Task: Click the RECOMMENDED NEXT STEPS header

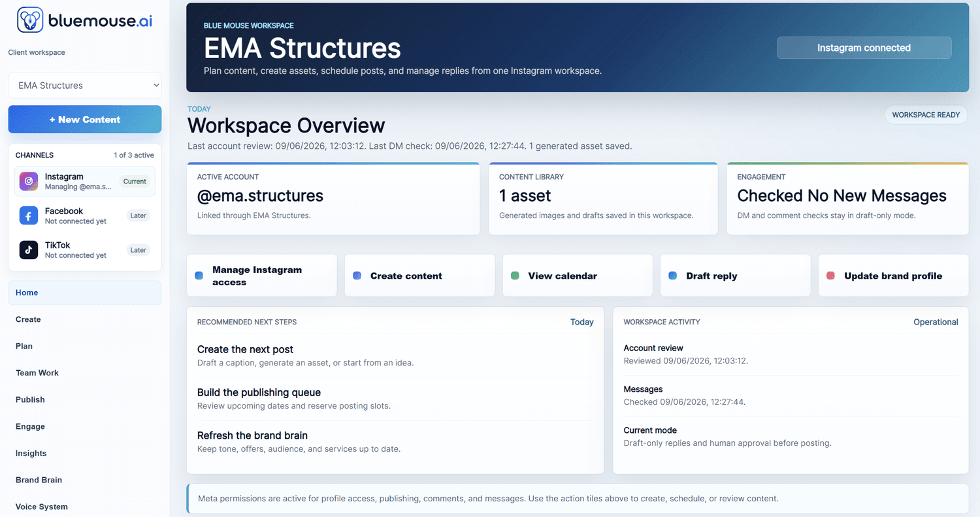Action: (247, 322)
